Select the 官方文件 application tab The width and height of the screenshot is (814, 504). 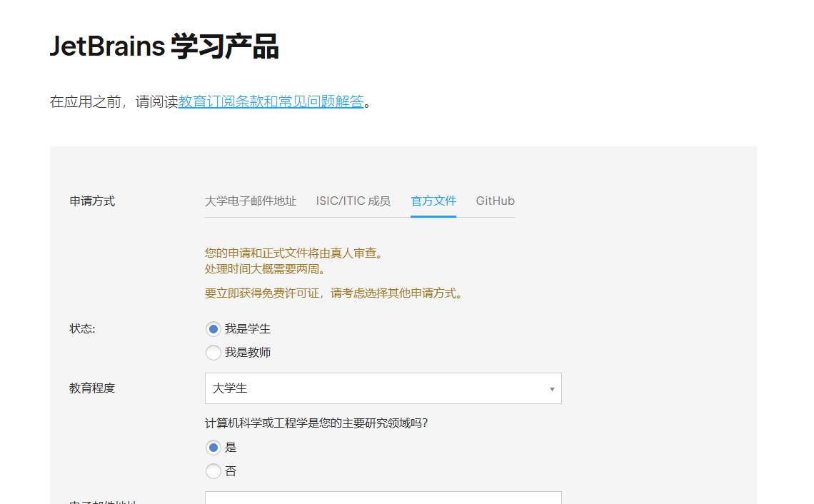click(433, 201)
